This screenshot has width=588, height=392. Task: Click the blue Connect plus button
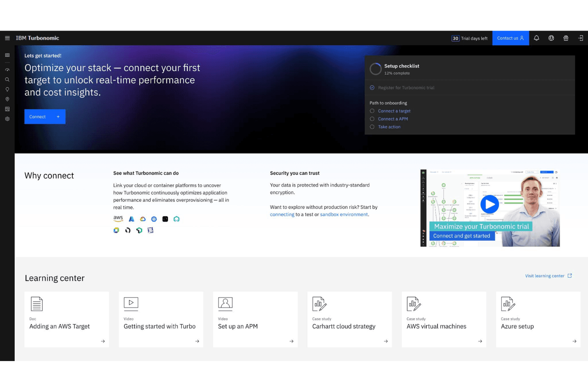(45, 116)
